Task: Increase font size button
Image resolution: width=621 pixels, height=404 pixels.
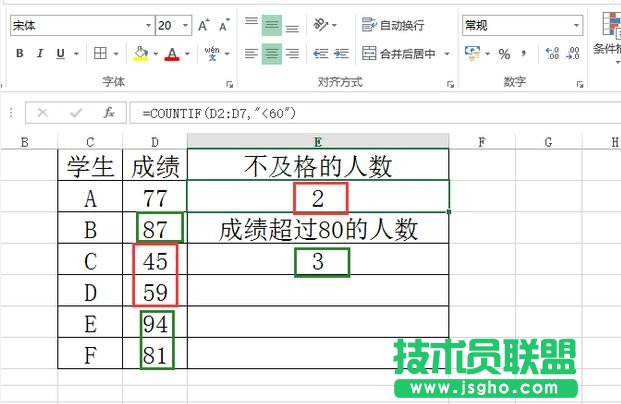Action: [204, 26]
